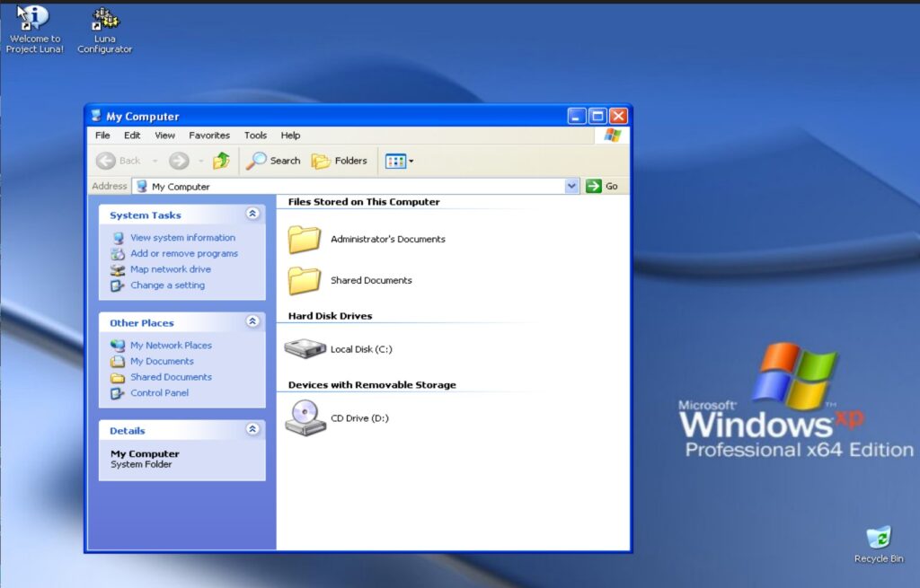The height and width of the screenshot is (588, 920).
Task: Open Luna Configurator desktop icon
Action: coord(105,19)
